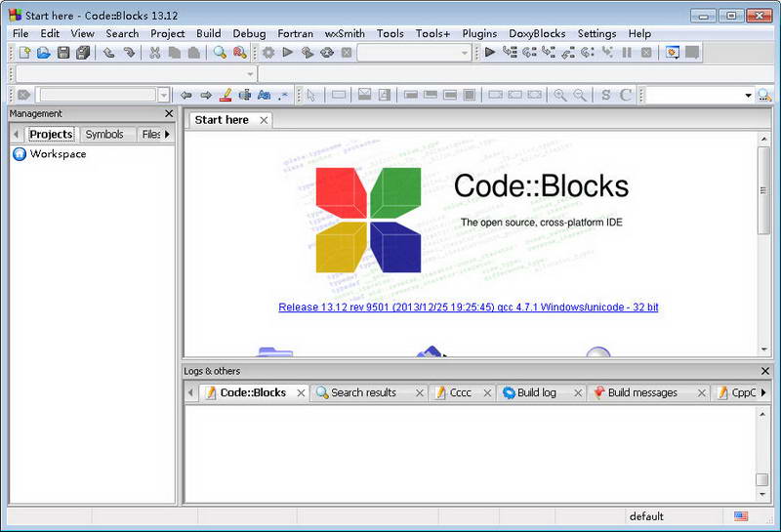Click the S source toggle icon
This screenshot has height=532, width=781.
(605, 95)
